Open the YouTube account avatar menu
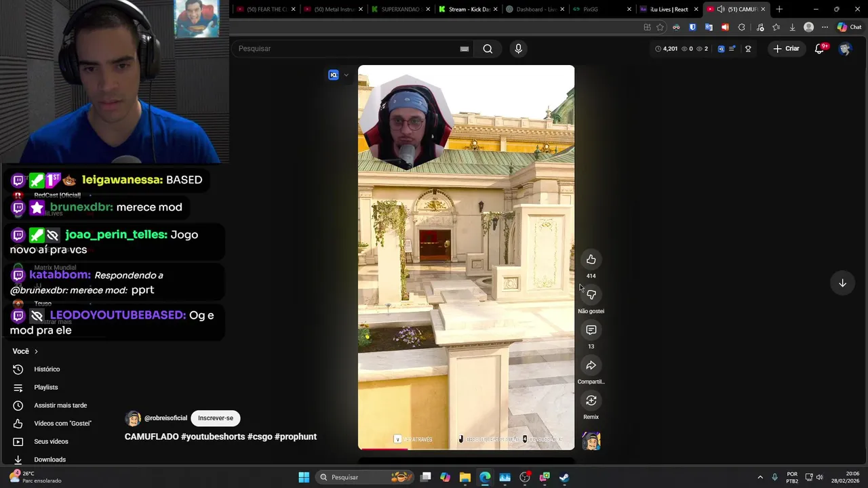This screenshot has width=868, height=488. coord(844,49)
